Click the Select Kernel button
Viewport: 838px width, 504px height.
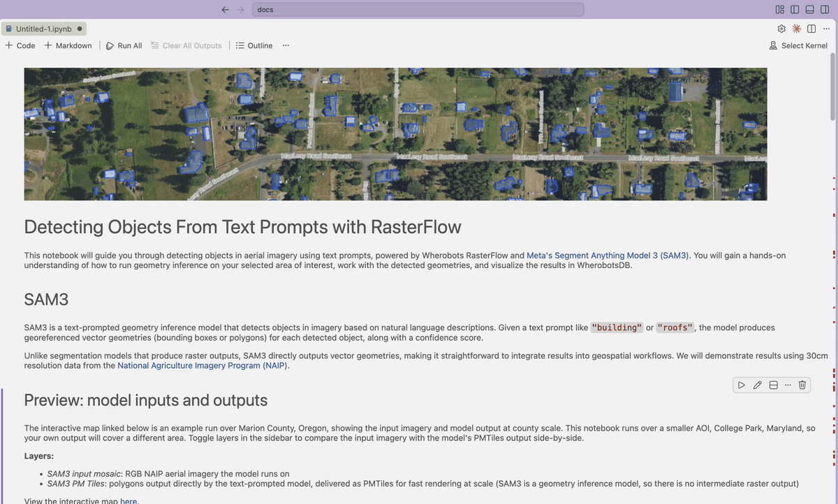(798, 45)
